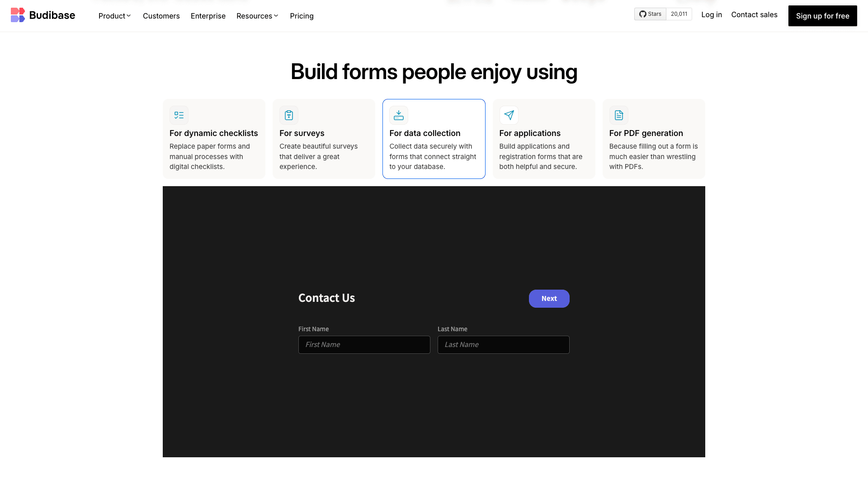Click the dynamic checklists icon
This screenshot has width=868, height=488.
point(179,115)
